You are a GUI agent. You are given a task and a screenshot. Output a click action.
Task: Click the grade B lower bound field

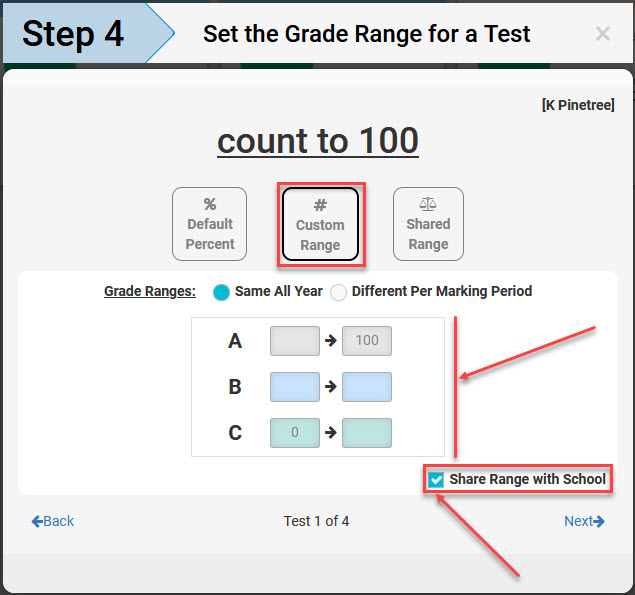[295, 387]
